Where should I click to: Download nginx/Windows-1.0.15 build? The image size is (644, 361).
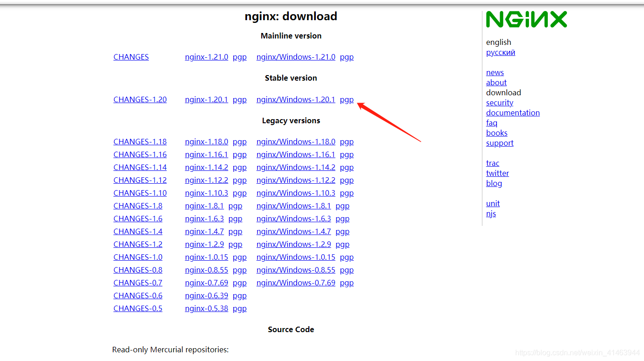tap(296, 257)
